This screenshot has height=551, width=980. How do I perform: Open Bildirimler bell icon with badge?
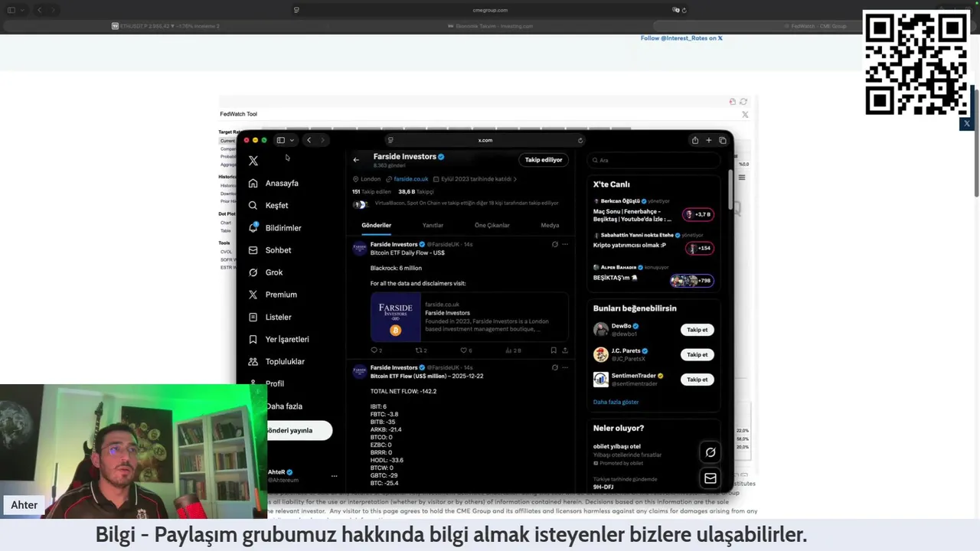(253, 227)
